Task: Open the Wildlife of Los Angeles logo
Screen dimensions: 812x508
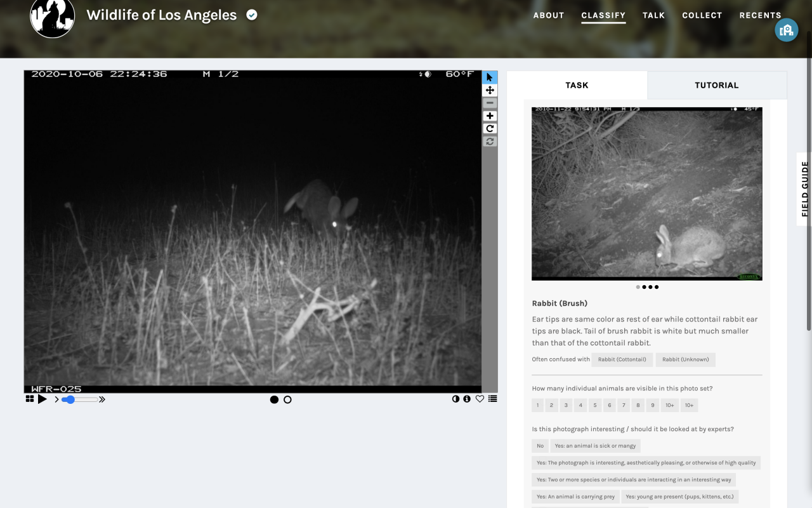Action: pos(53,15)
